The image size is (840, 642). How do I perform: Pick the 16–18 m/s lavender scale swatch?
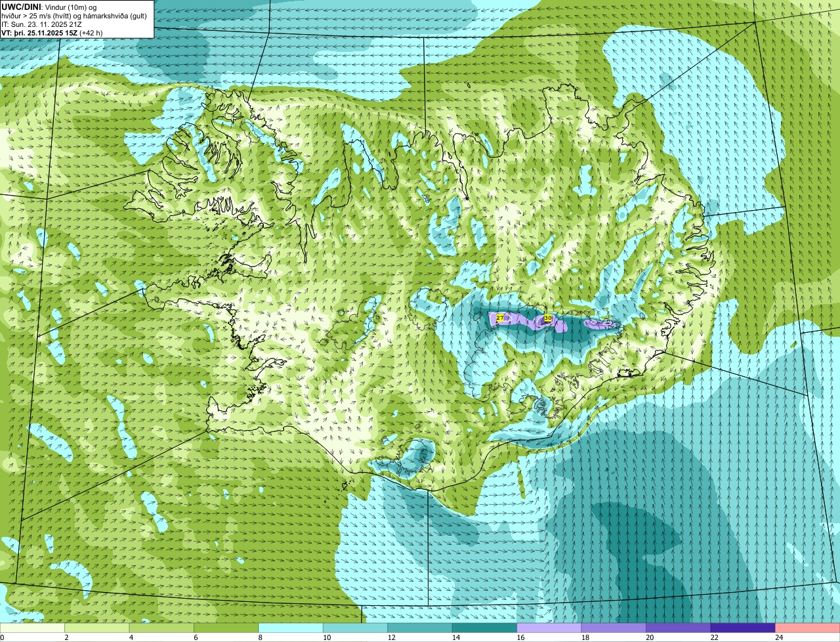coord(549,628)
